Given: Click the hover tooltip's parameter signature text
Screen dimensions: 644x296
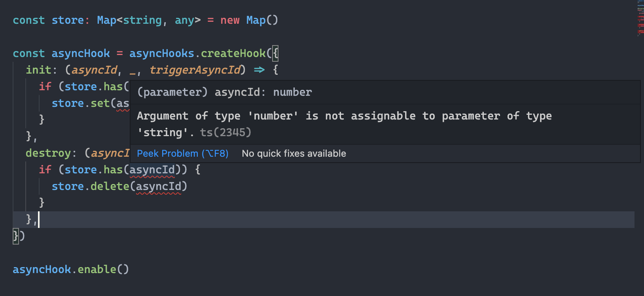Looking at the screenshot, I should pyautogui.click(x=224, y=92).
